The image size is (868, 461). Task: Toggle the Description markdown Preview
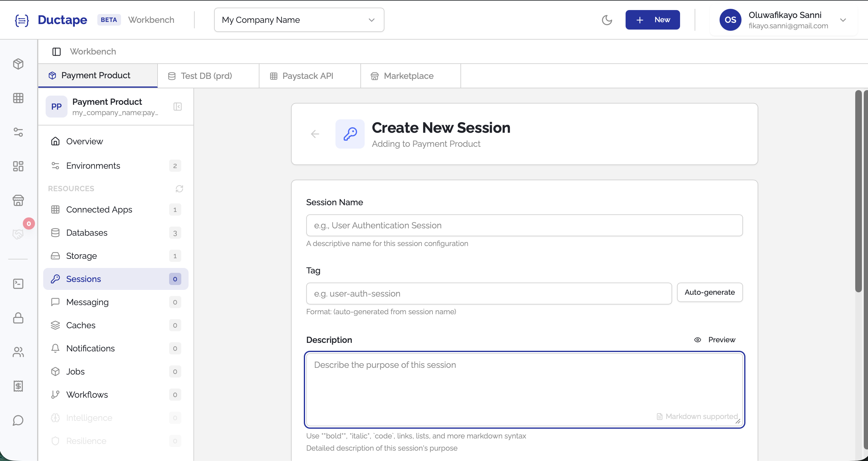pyautogui.click(x=715, y=339)
